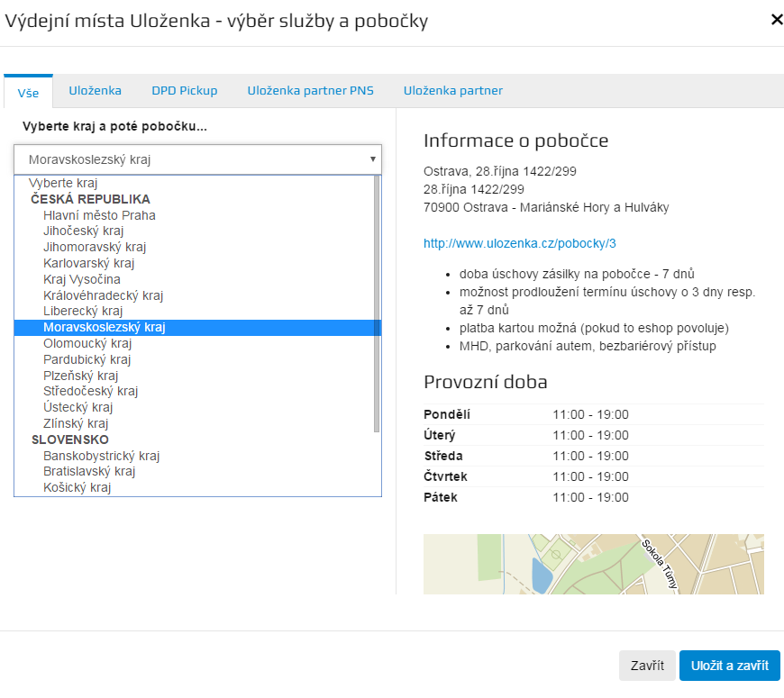The image size is (784, 698).
Task: Click the Čtvrtek opening hours row
Action: pyautogui.click(x=594, y=476)
